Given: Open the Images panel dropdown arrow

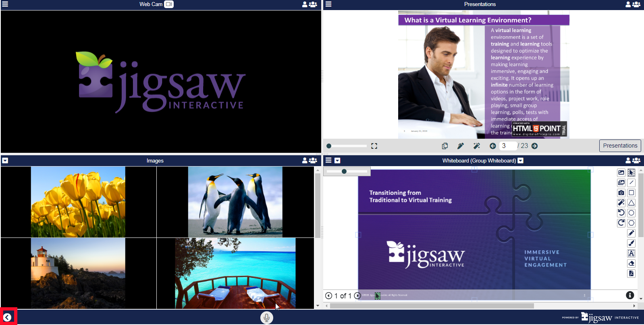Looking at the screenshot, I should pos(5,160).
